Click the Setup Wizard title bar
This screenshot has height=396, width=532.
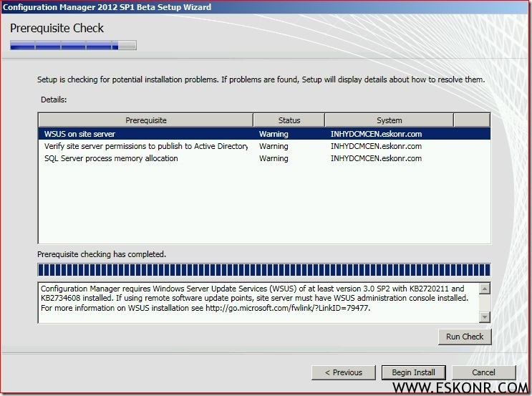265,7
